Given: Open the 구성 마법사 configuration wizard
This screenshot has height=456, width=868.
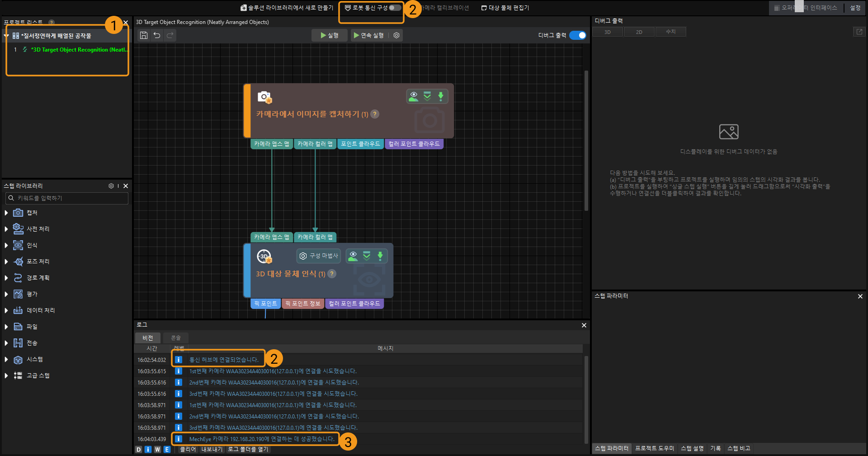Looking at the screenshot, I should coord(320,256).
